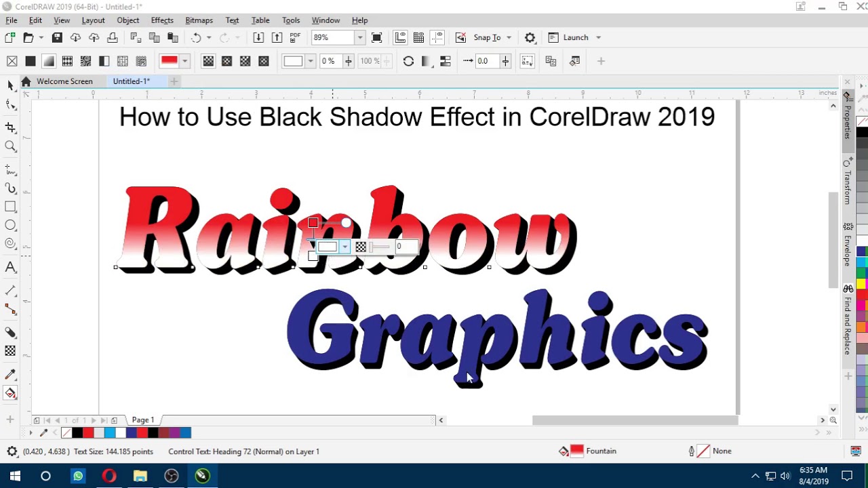This screenshot has height=488, width=868.
Task: Click Publish to PDF icon
Action: tap(295, 37)
